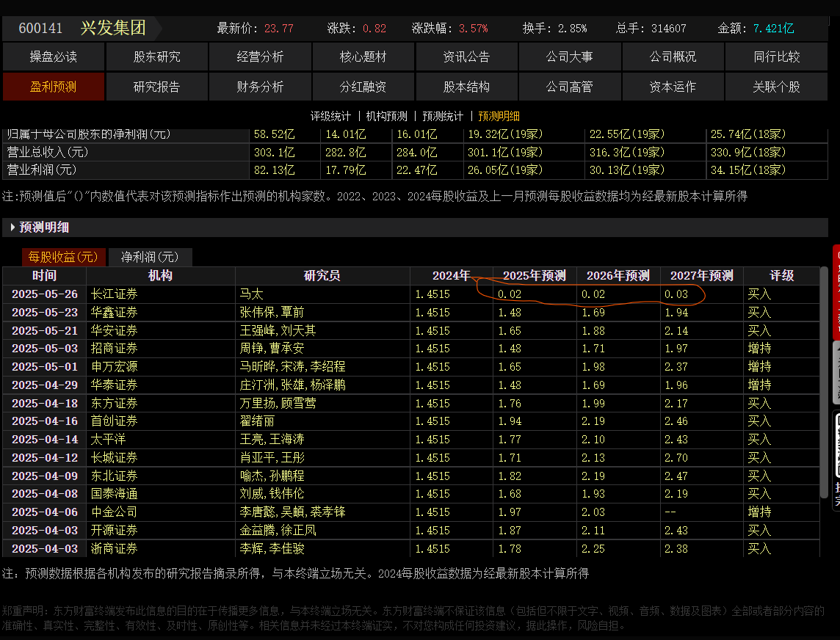
Task: Select the 招商证券 institution cell
Action: point(160,349)
